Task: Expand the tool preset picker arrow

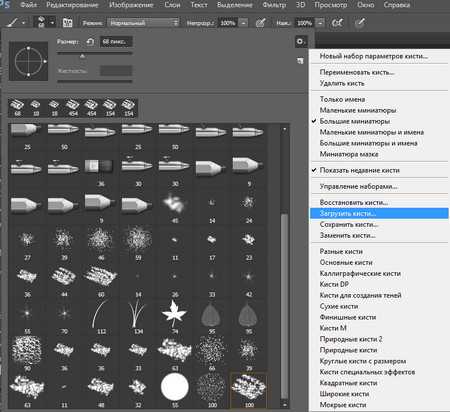Action: pyautogui.click(x=24, y=23)
